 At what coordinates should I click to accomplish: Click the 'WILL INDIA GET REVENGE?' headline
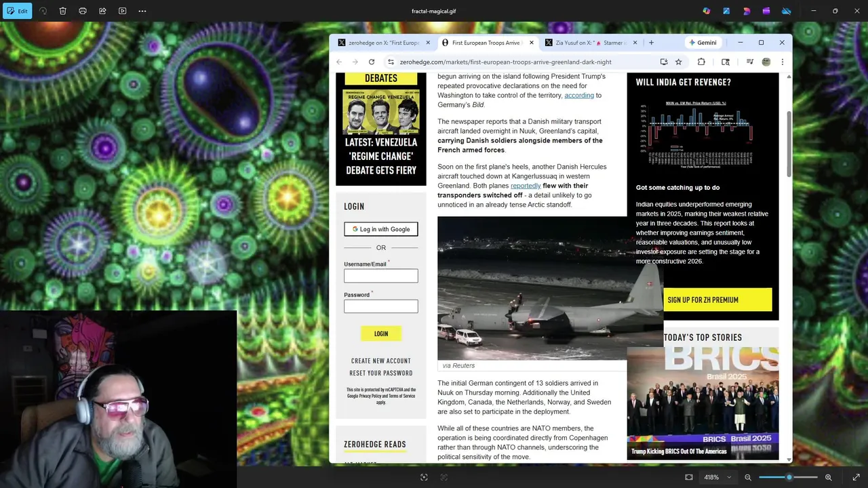pyautogui.click(x=684, y=82)
